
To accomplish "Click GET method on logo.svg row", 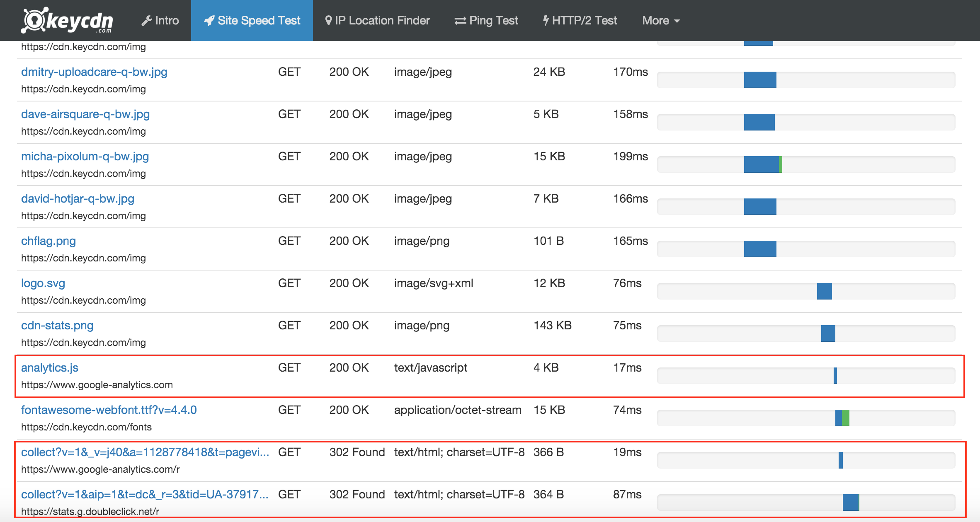I will [289, 283].
